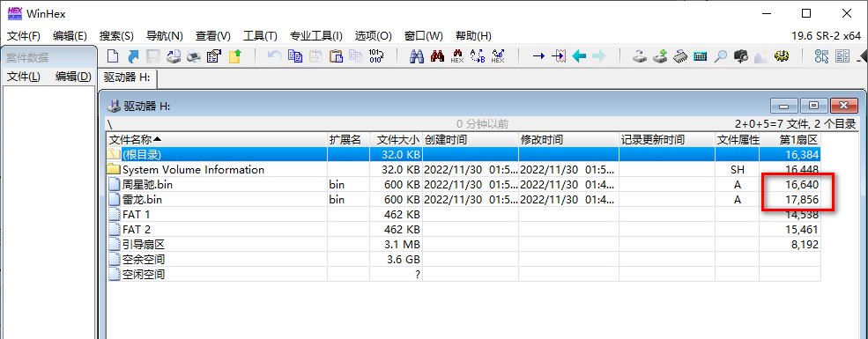Viewport: 868px width, 339px height.
Task: Click the directory browser options icon
Action: [822, 55]
